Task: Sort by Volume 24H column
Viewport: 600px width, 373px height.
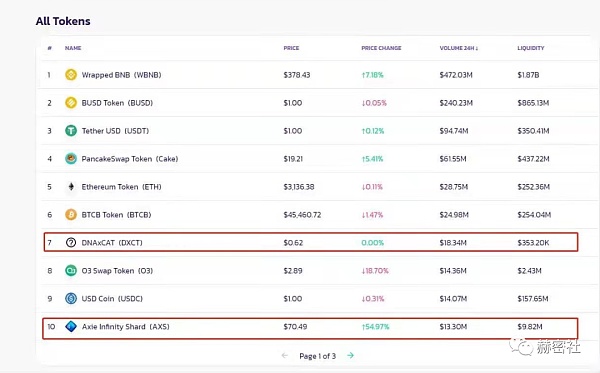Action: click(459, 48)
